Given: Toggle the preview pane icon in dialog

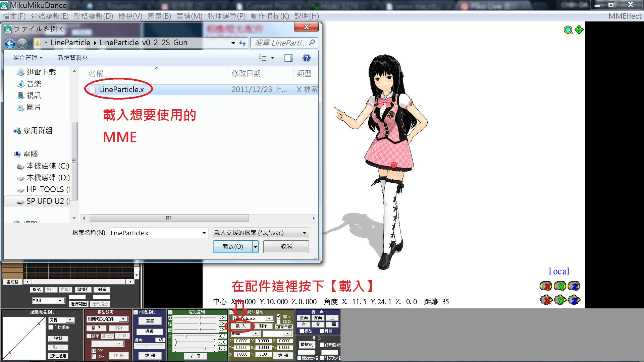Looking at the screenshot, I should click(x=288, y=58).
